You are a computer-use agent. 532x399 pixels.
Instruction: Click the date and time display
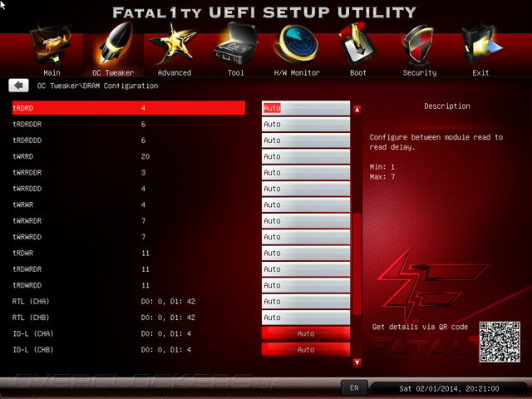pyautogui.click(x=449, y=388)
